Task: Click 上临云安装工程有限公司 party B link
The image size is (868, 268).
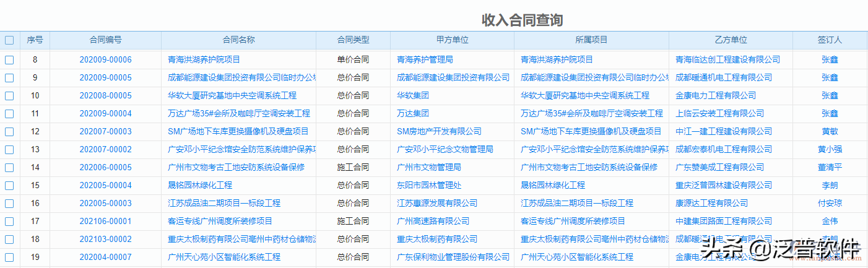Action: pos(719,114)
